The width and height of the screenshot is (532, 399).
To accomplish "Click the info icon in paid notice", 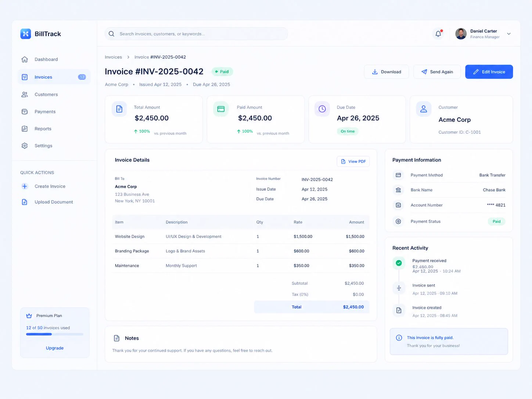I will (399, 338).
